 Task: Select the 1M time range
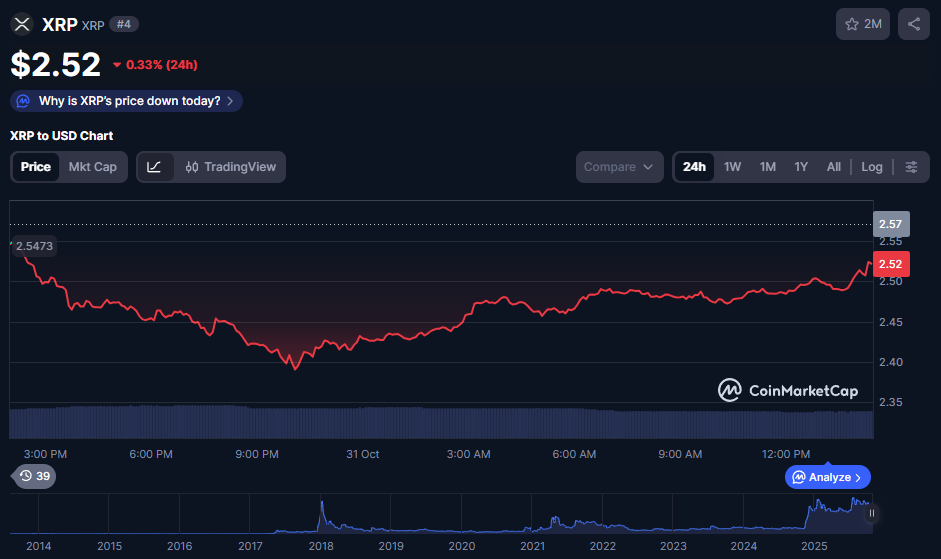tap(768, 167)
